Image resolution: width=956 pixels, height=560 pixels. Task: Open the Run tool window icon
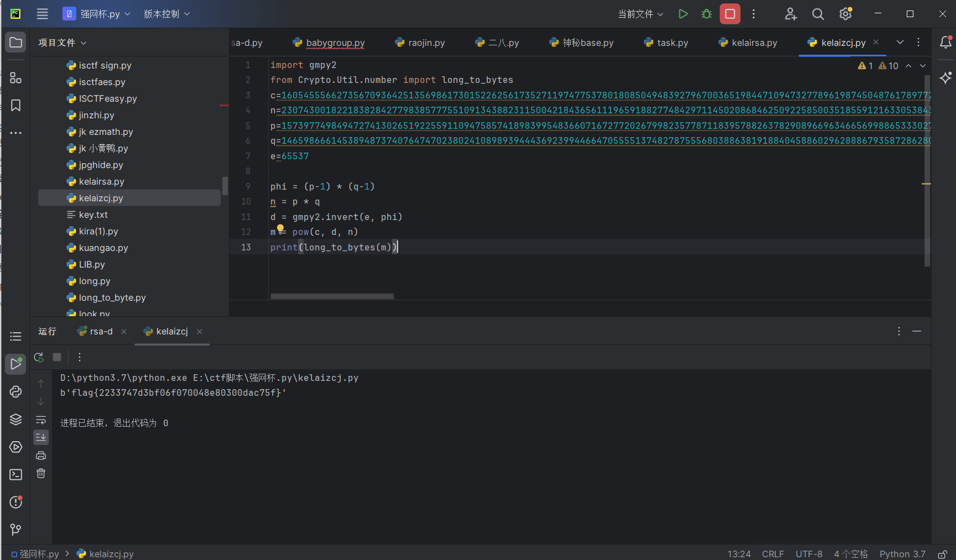pos(15,364)
